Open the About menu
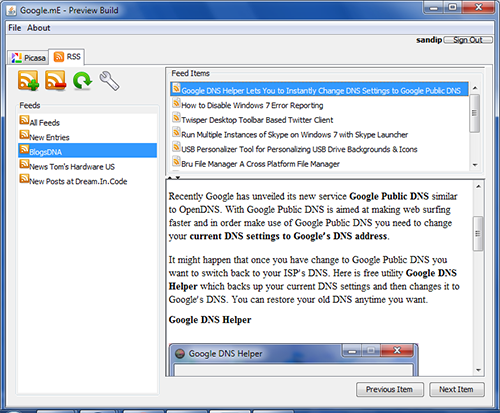500x413 pixels. point(39,28)
